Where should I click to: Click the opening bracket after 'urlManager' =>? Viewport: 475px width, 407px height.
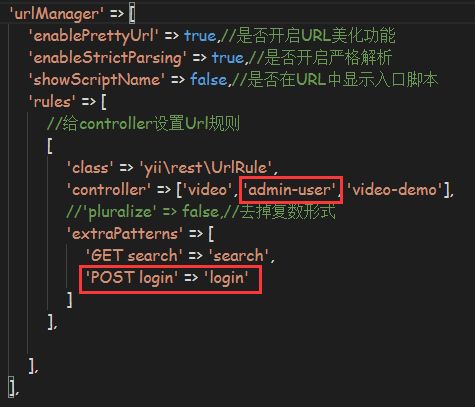coord(132,14)
